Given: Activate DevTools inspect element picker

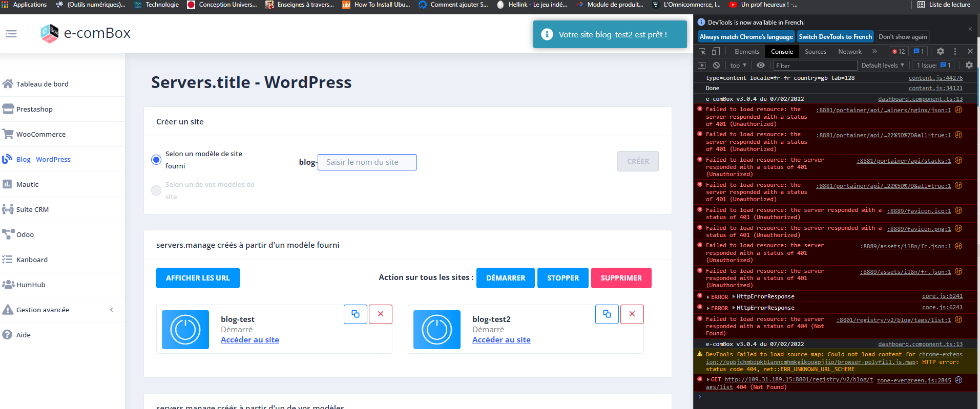Looking at the screenshot, I should [702, 51].
